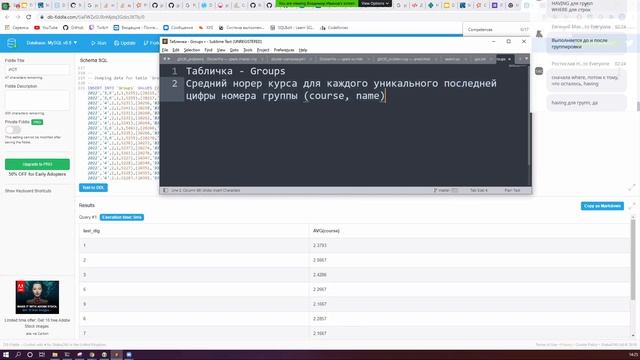Close the active Sublime Text tab
Screen dimensions: 640x360
(509, 59)
